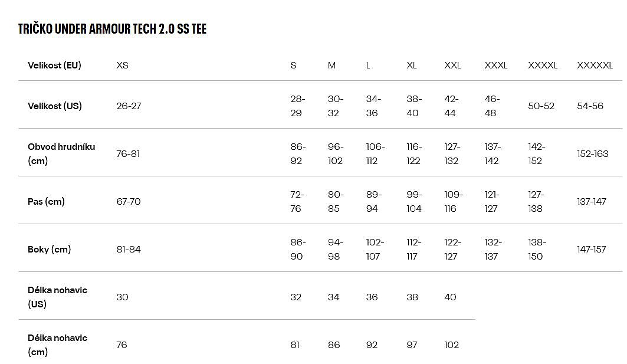Click the 'Velikost (EU)' row header

pos(54,65)
